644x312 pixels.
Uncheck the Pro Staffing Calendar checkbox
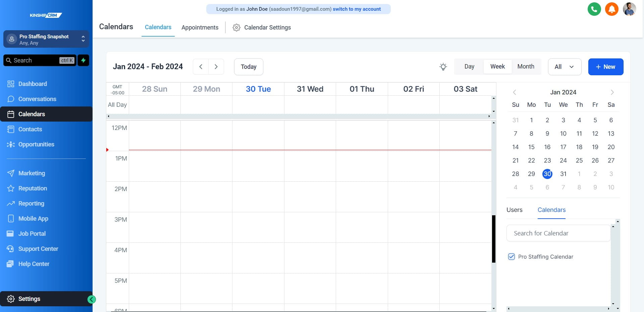coord(511,257)
